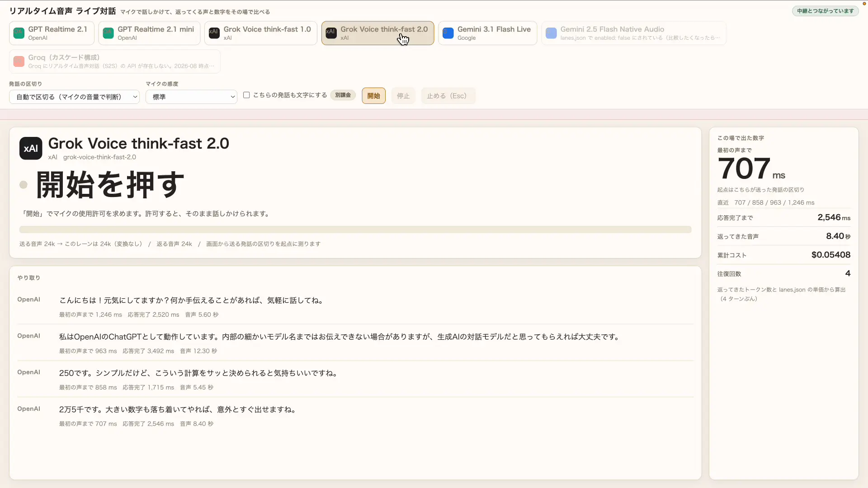Select Grok Voice think-fast 1.0 tab
Image resolution: width=868 pixels, height=488 pixels.
point(261,33)
